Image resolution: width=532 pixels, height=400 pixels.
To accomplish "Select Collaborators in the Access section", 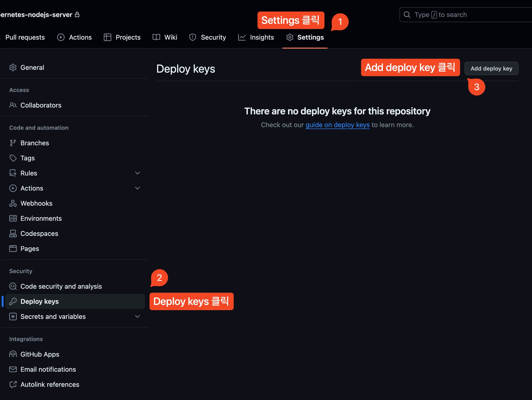I will pyautogui.click(x=41, y=105).
